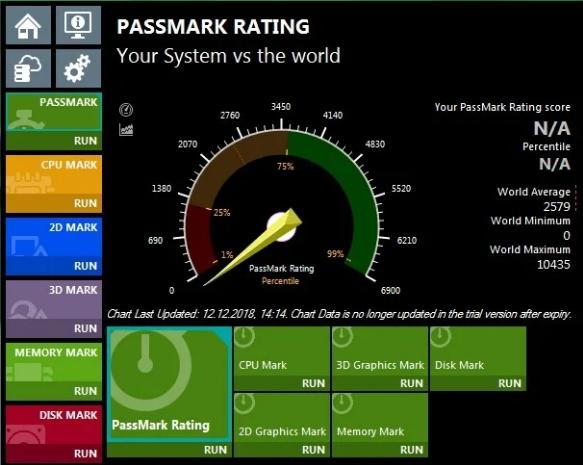The height and width of the screenshot is (465, 583).
Task: Click the Memory Mark bottom tile
Action: tap(380, 418)
